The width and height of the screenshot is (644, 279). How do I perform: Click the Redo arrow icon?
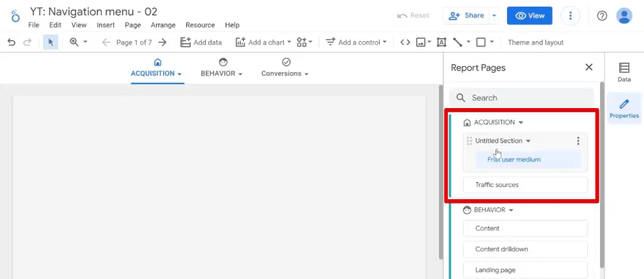coord(27,42)
